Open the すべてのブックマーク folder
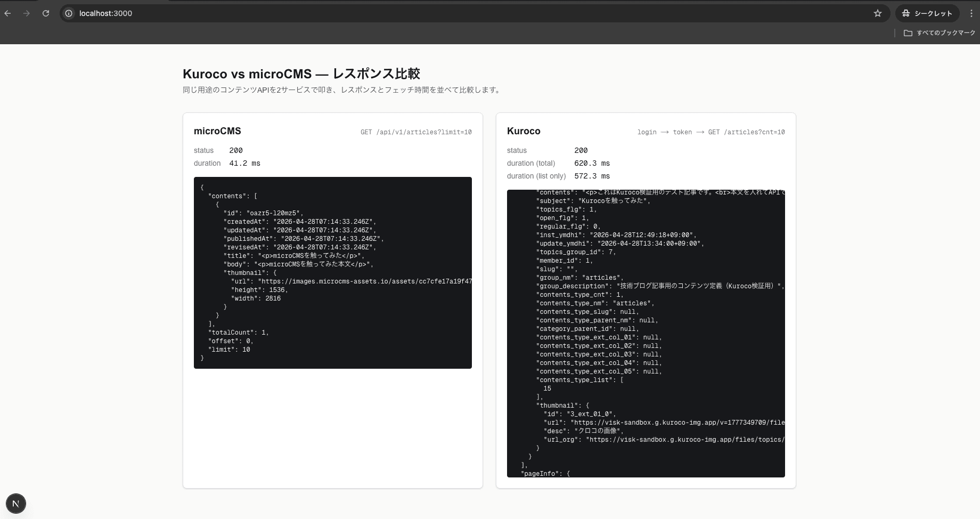Image resolution: width=980 pixels, height=519 pixels. pos(940,33)
